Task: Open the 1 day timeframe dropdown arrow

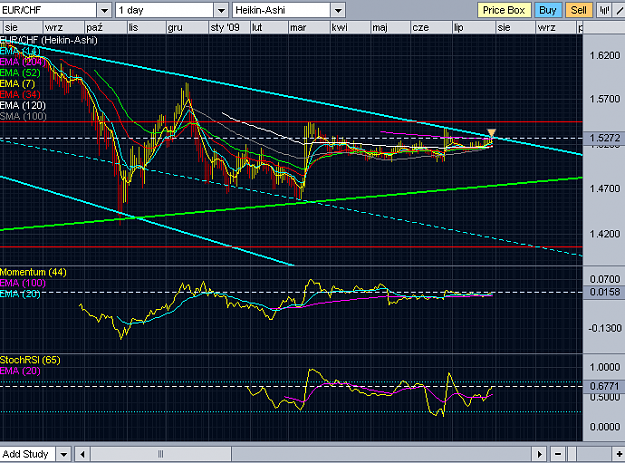Action: coord(221,10)
